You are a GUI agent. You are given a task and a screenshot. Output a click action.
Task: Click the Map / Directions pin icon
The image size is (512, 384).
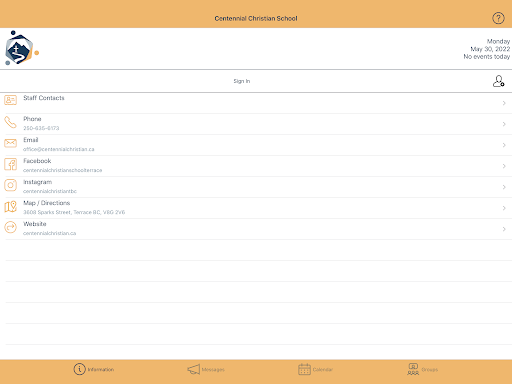(10, 206)
